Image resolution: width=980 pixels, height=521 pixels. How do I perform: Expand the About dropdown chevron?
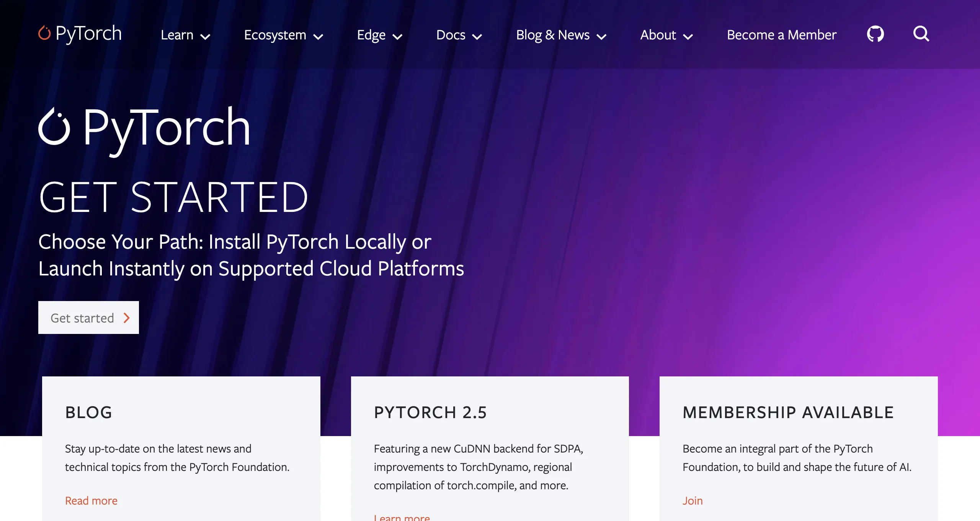tap(688, 37)
